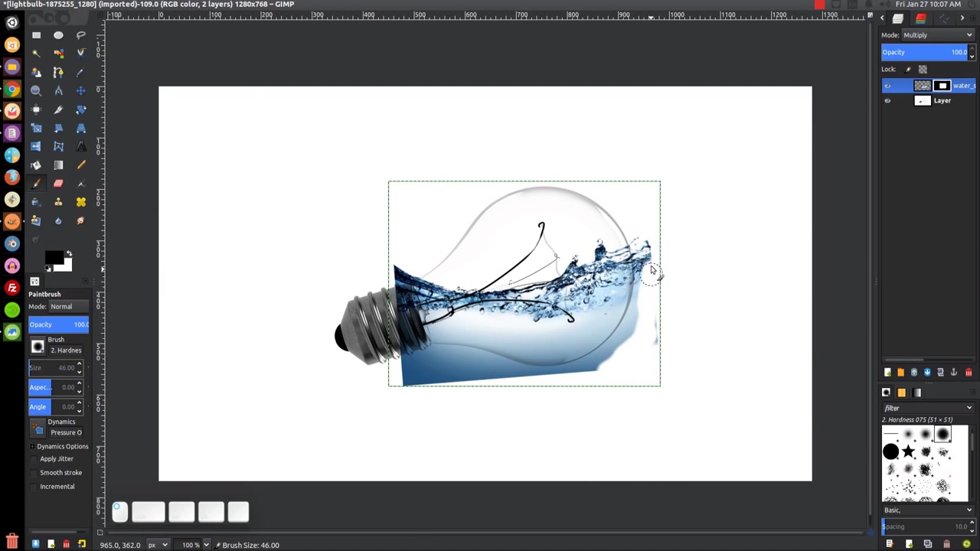Delete layer with red trash icon
980x551 pixels.
coord(968,373)
